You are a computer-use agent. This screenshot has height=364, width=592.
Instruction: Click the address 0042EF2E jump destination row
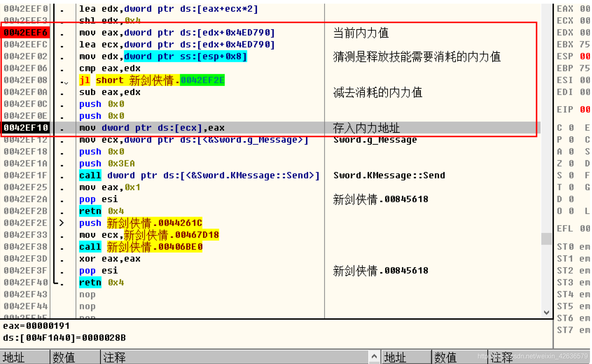click(x=26, y=223)
